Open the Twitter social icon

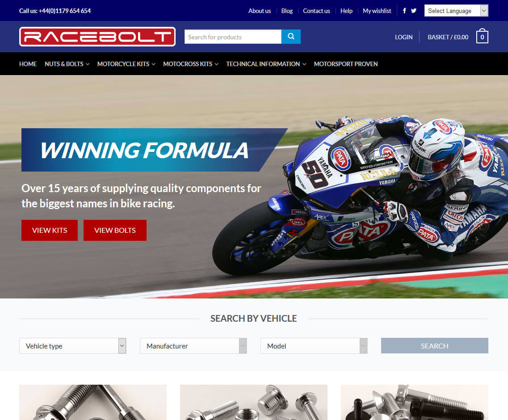(x=414, y=11)
